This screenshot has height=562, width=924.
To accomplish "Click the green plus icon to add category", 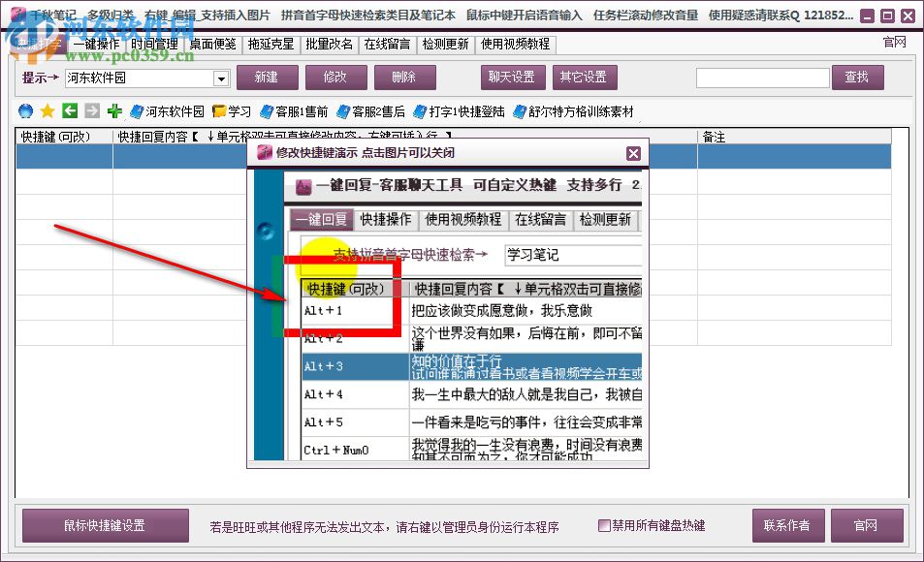I will (x=113, y=110).
